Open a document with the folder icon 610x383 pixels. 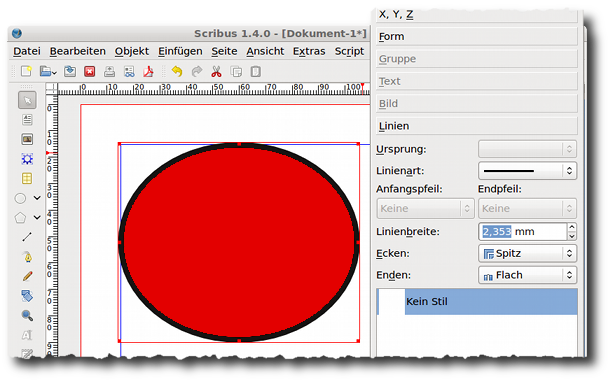pyautogui.click(x=45, y=71)
